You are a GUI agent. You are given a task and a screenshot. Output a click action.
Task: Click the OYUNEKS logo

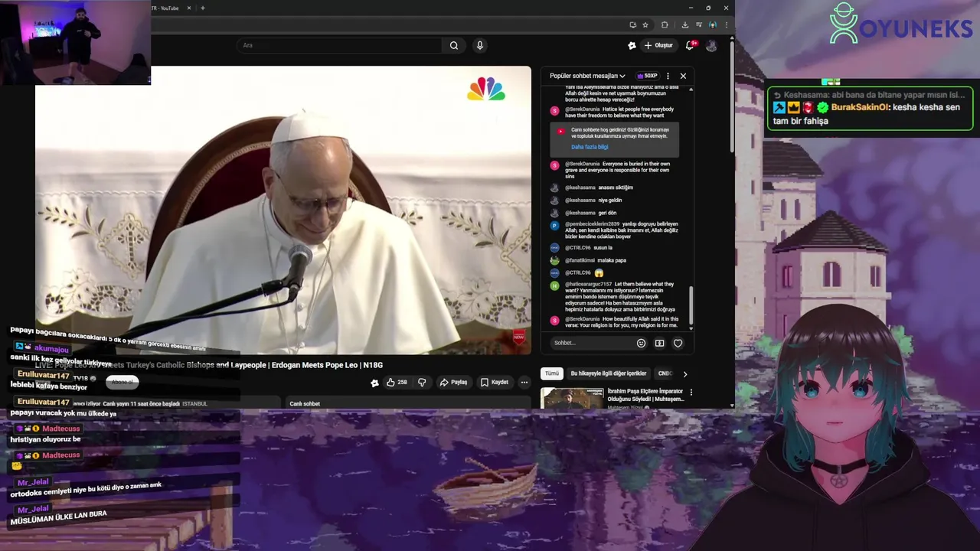[x=900, y=24]
